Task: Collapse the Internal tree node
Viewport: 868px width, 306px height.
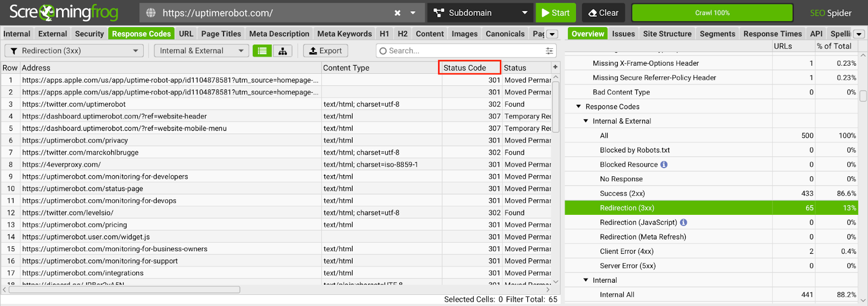Action: [x=586, y=280]
